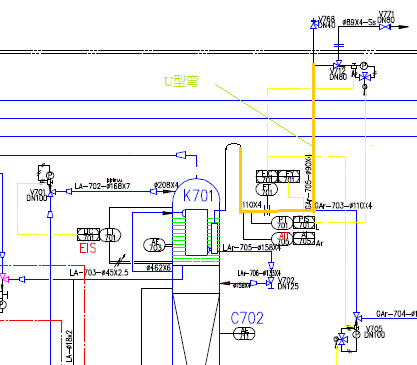Screen dimensions: 417x365
Task: Click the V701 DN100 valve symbol
Action: pyautogui.click(x=51, y=192)
